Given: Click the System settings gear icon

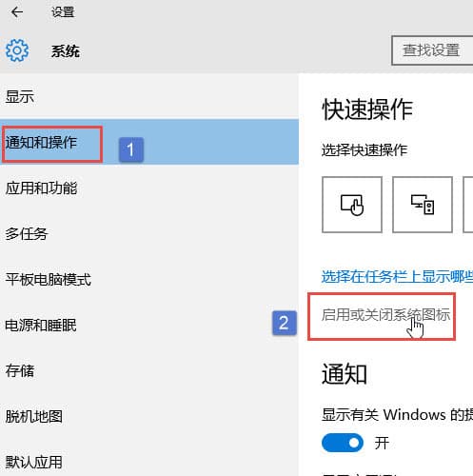Looking at the screenshot, I should tap(17, 50).
